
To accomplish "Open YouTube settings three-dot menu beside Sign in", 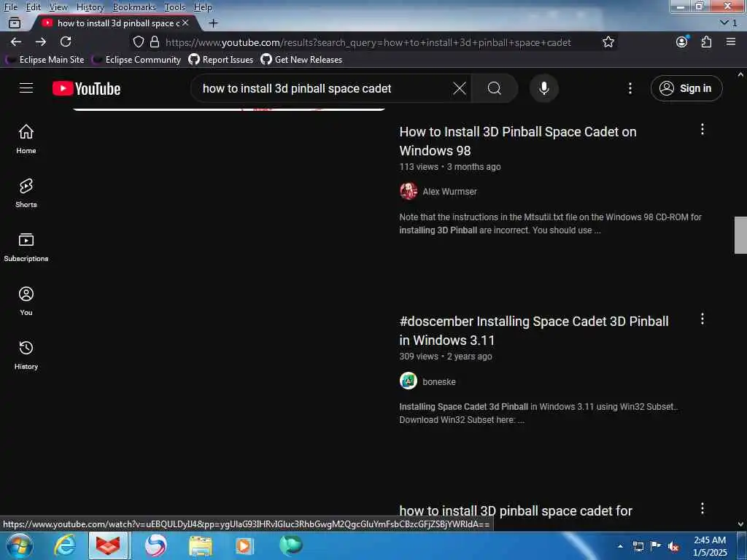I will coord(630,88).
